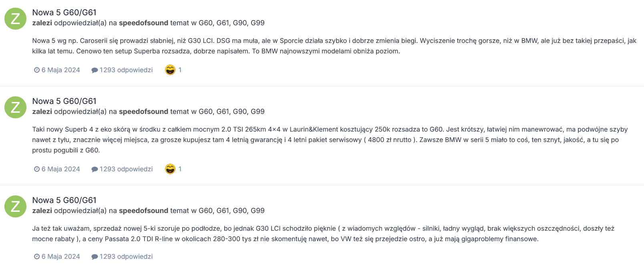Screen dimensions: 644x268
Task: Click the post text starting with Taki nowy Superb 4
Action: click(x=330, y=140)
